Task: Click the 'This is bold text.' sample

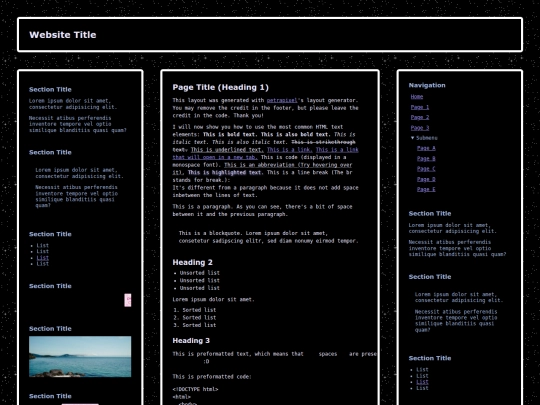Action: (230, 134)
